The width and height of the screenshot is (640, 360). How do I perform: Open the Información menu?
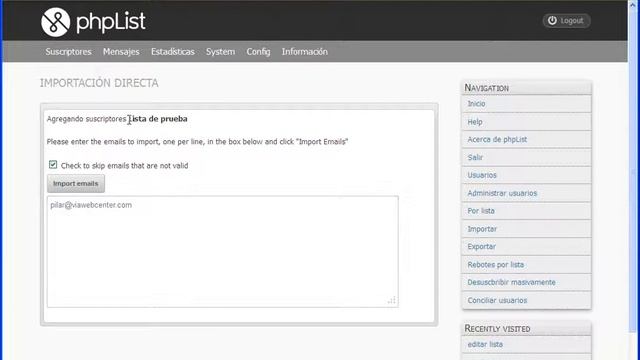click(304, 52)
